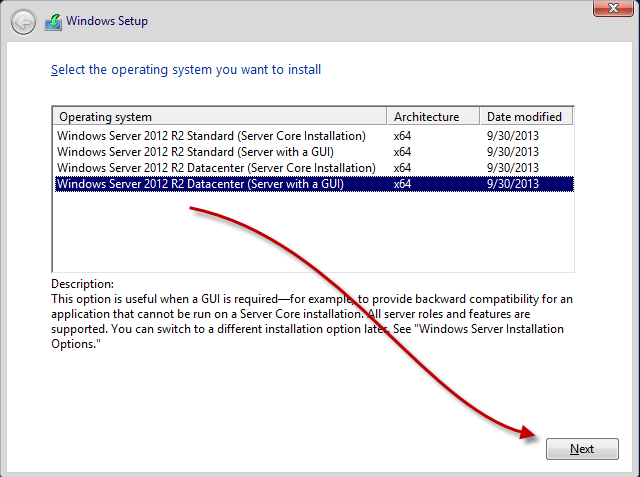This screenshot has height=477, width=640.
Task: Click 9/30/2013 date in Standard Server Core row
Action: click(x=513, y=136)
